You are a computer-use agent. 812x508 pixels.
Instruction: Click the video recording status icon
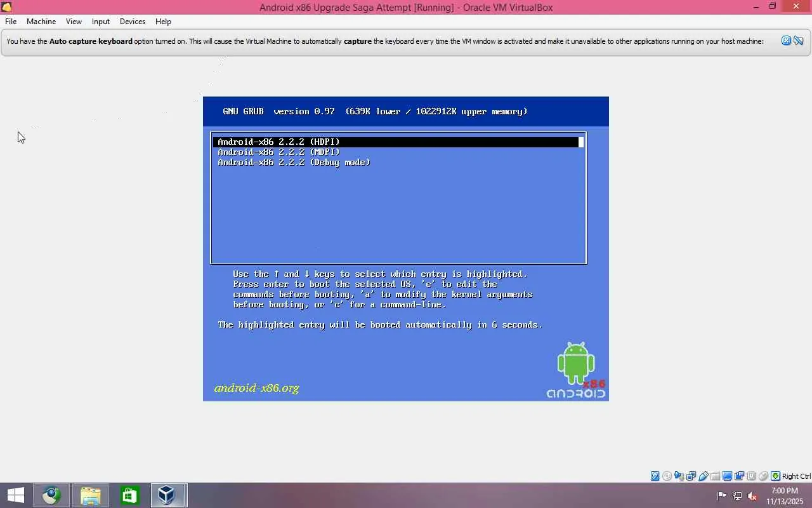(740, 476)
